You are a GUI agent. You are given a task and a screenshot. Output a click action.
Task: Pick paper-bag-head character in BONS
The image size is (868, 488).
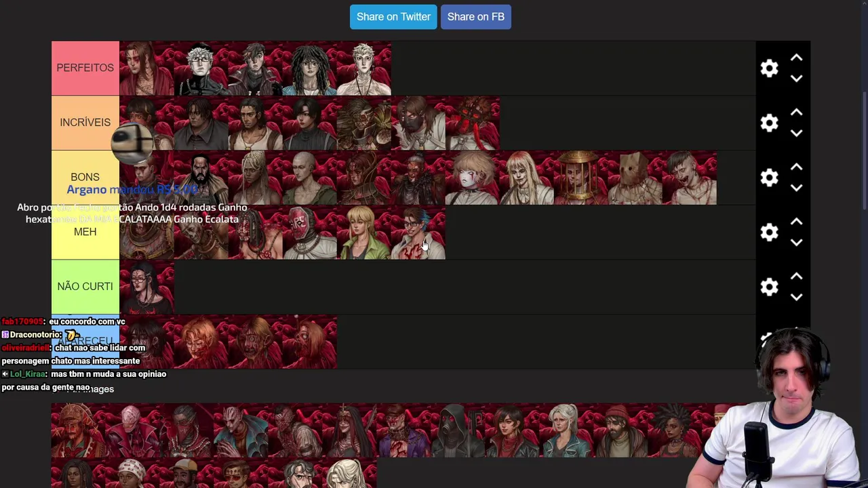coord(635,178)
